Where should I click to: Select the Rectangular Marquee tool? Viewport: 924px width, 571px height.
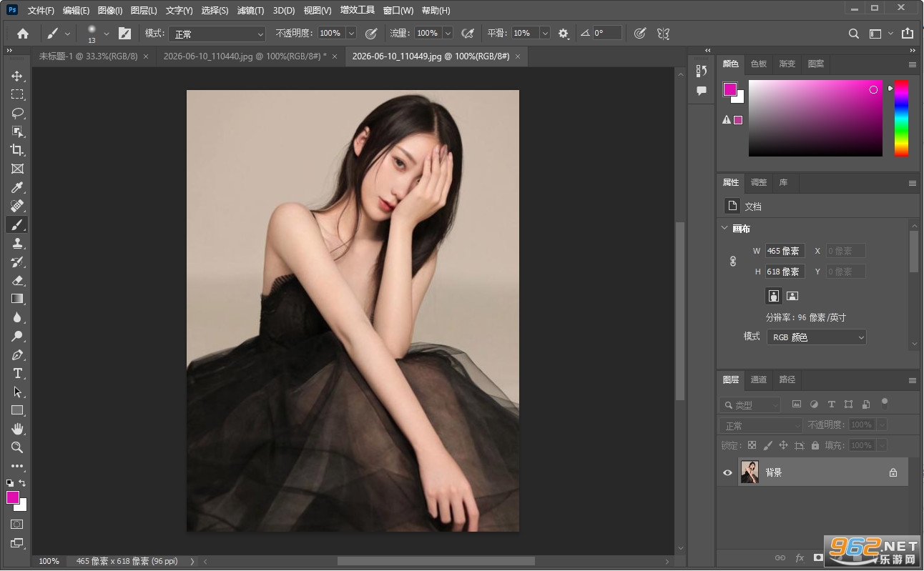[x=17, y=94]
